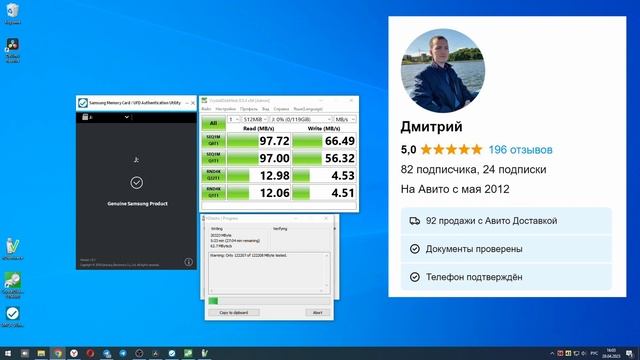
Task: Click the Genuine Samsung Product text
Action: click(x=138, y=204)
